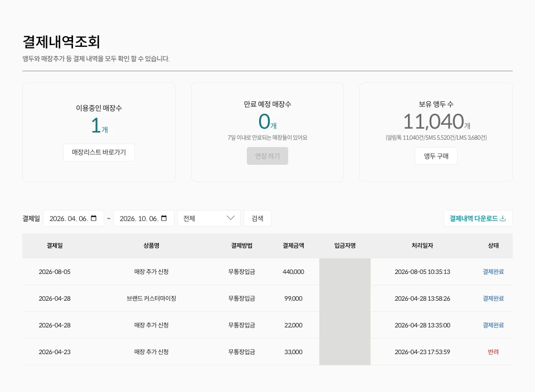This screenshot has width=535, height=392.
Task: Expand the 전체 filter dropdown arrow
Action: point(231,218)
